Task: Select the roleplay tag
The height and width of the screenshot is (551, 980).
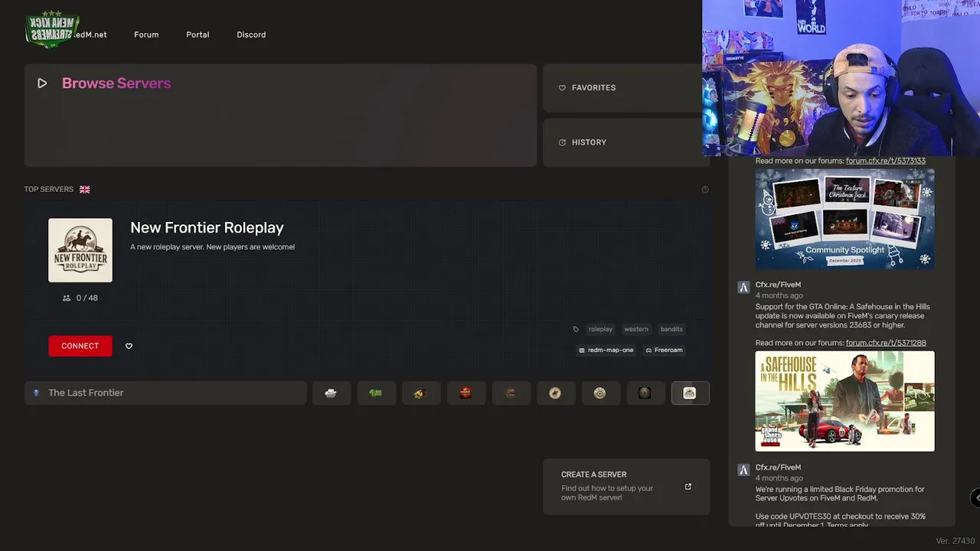Action: pyautogui.click(x=600, y=329)
